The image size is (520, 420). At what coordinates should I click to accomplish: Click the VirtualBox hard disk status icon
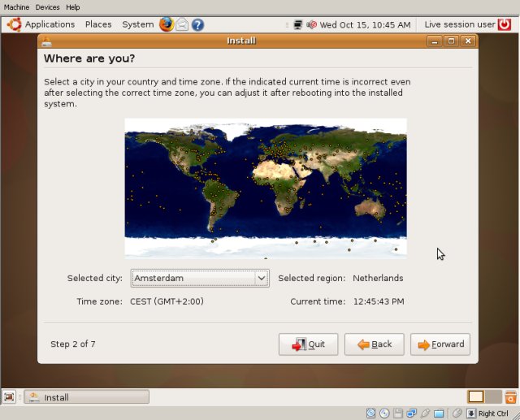[370, 414]
